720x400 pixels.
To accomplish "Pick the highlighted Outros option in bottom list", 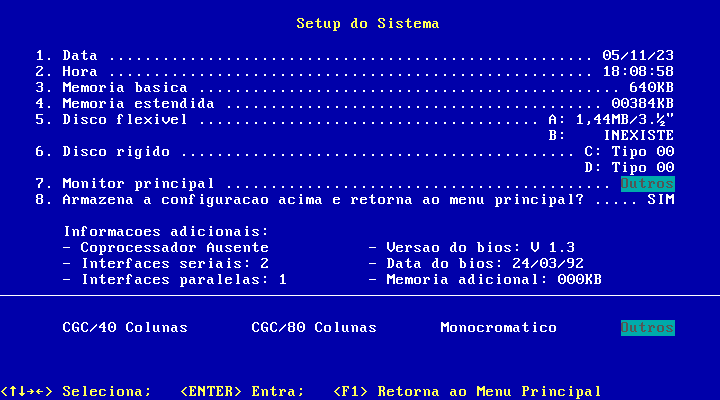I will [647, 327].
